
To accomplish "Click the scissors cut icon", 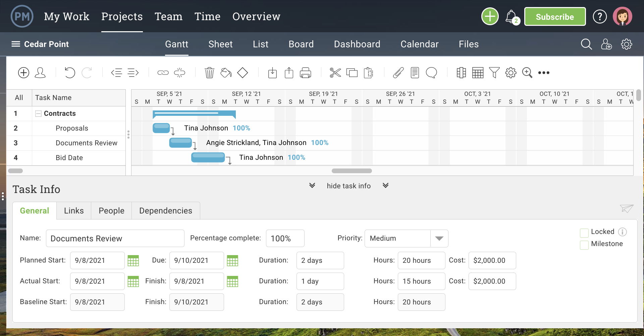I will [335, 73].
